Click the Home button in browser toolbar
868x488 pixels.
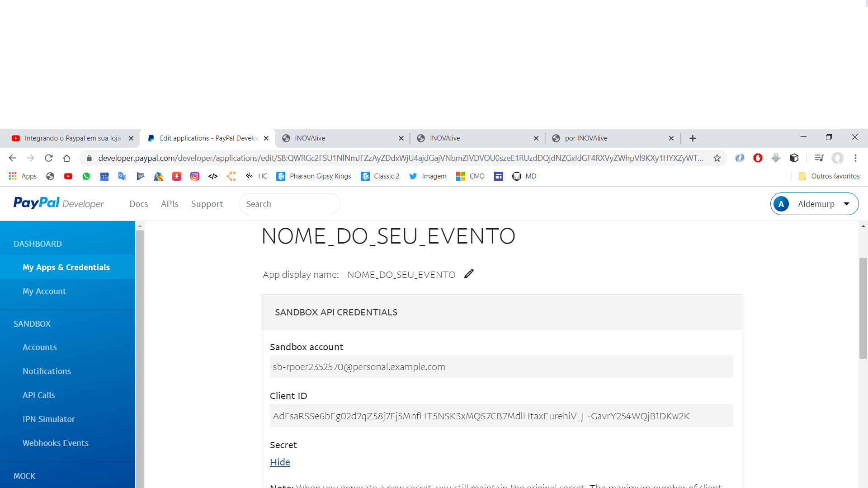coord(67,158)
